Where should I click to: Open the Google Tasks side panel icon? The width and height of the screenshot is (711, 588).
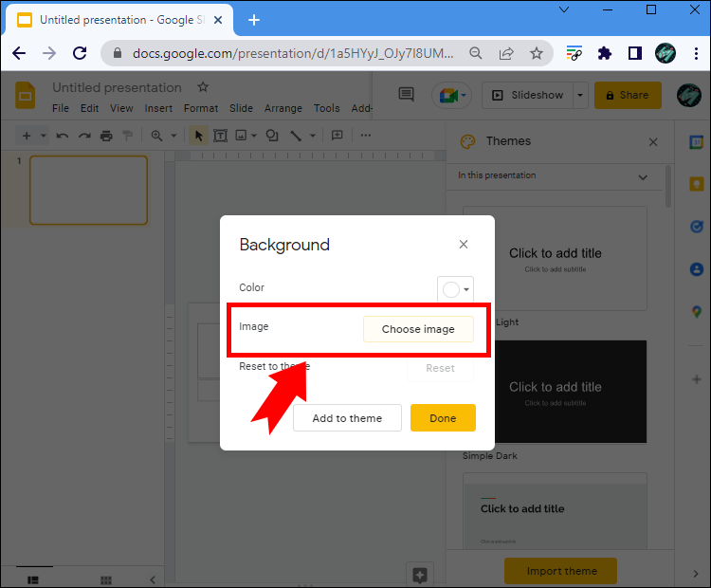[x=697, y=226]
